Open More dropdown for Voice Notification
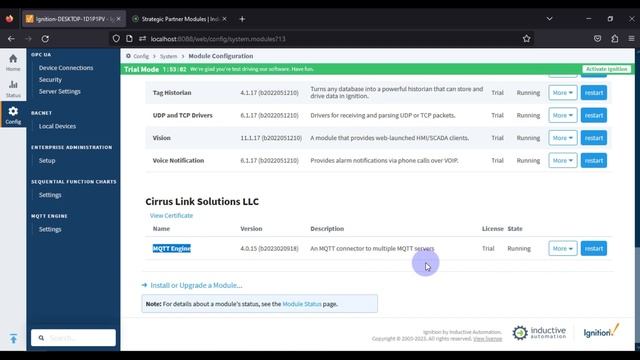This screenshot has width=640, height=360. click(562, 160)
